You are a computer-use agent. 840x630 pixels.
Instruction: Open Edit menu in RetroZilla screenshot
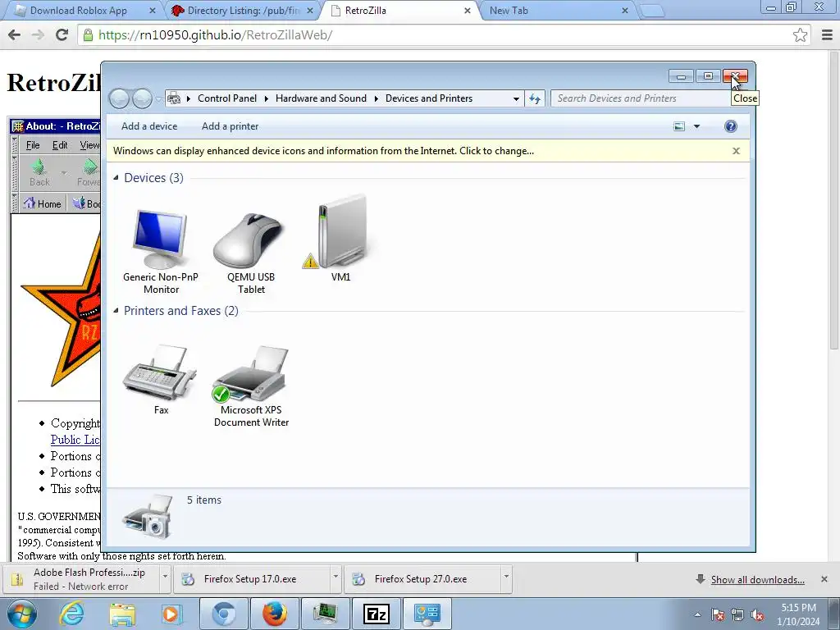pos(59,145)
